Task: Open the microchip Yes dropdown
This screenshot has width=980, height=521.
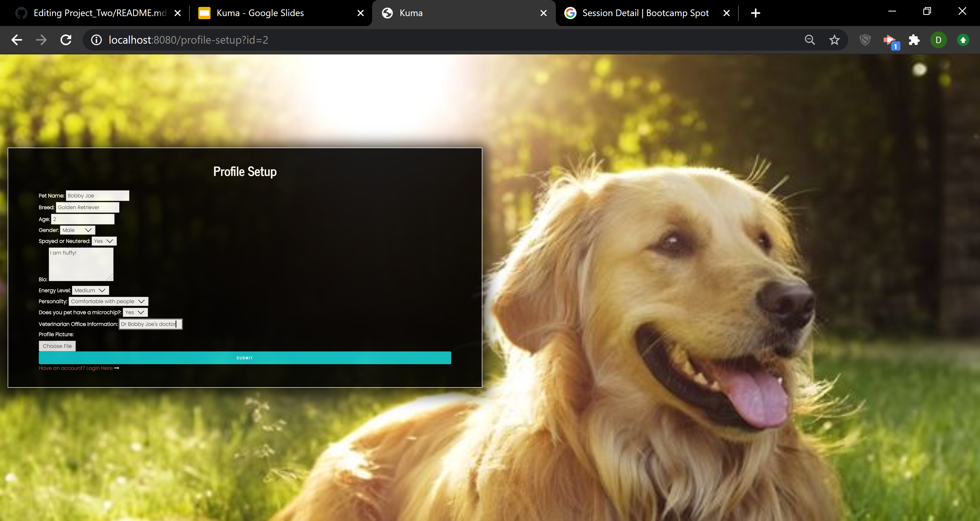Action: pos(135,312)
